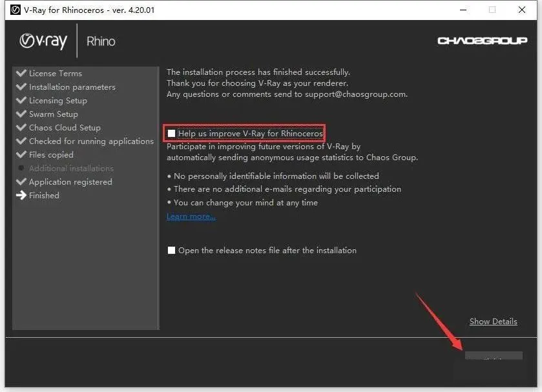Click the window title V-Ray for Rhinoceros
The width and height of the screenshot is (542, 392).
coord(89,10)
